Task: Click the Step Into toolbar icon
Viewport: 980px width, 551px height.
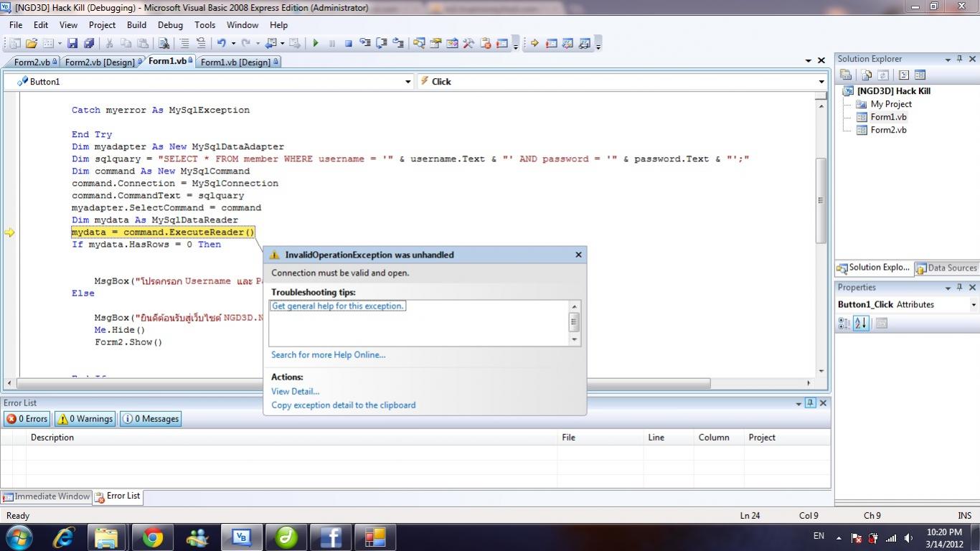Action: tap(365, 43)
